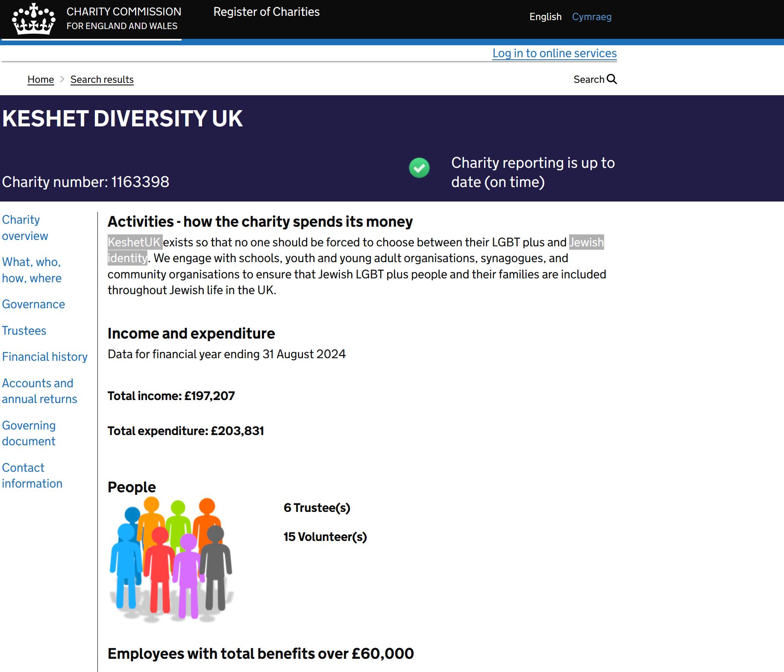The width and height of the screenshot is (784, 672).
Task: Click the Activities section heading
Action: 260,222
